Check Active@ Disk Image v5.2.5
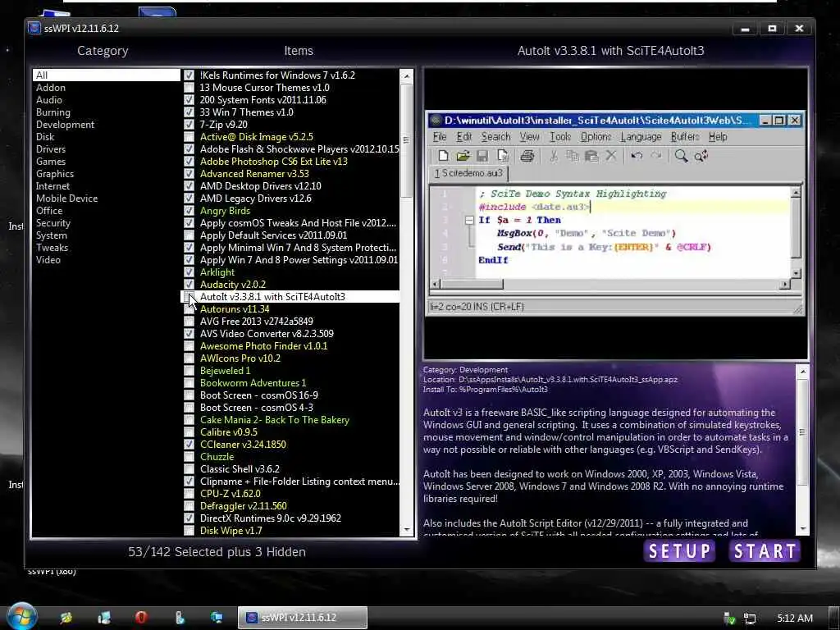Image resolution: width=840 pixels, height=630 pixels. [x=189, y=137]
